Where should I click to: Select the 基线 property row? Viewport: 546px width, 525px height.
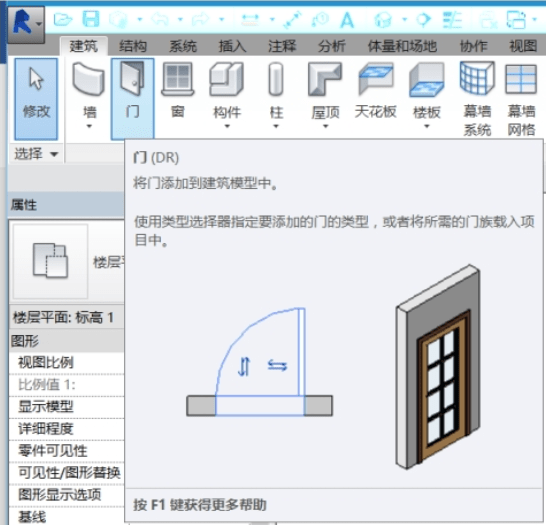[66, 516]
